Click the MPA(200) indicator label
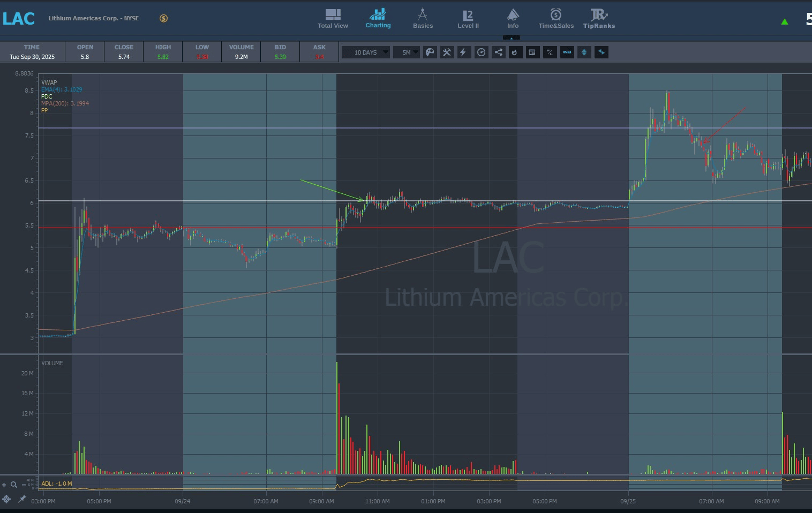Screen dimensions: 812x513 tap(65, 103)
